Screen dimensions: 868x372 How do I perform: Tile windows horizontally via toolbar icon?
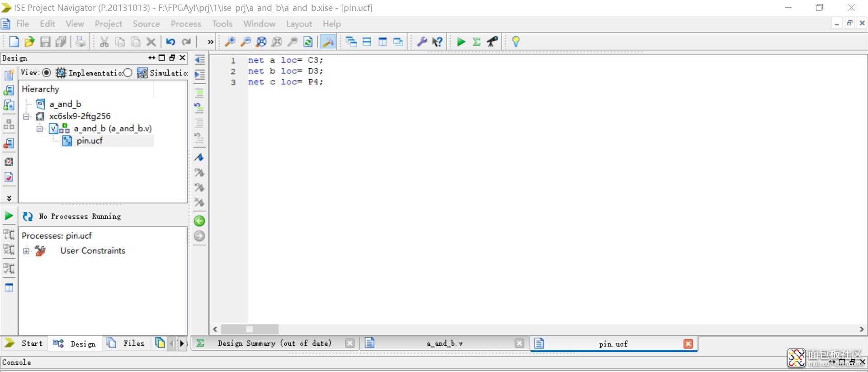click(x=367, y=42)
